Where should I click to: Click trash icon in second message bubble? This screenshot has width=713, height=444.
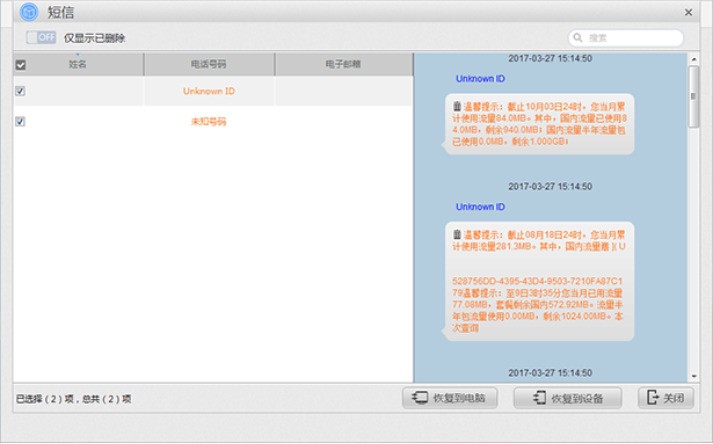(x=457, y=234)
